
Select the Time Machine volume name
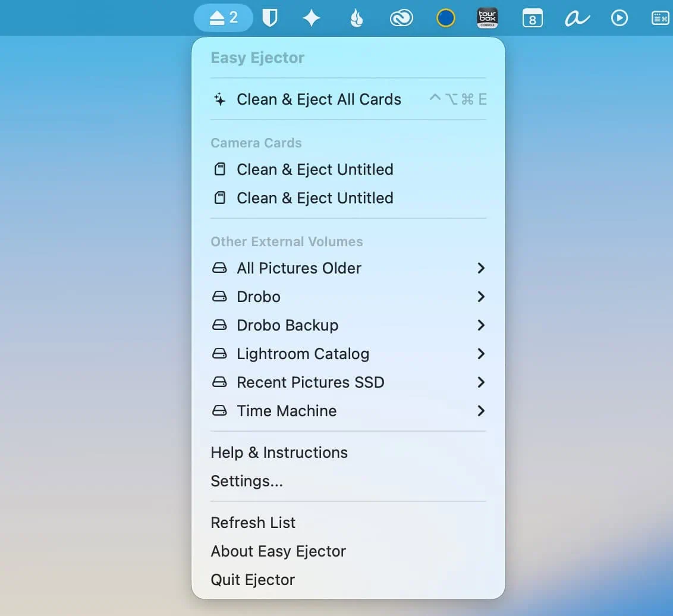[x=287, y=411]
